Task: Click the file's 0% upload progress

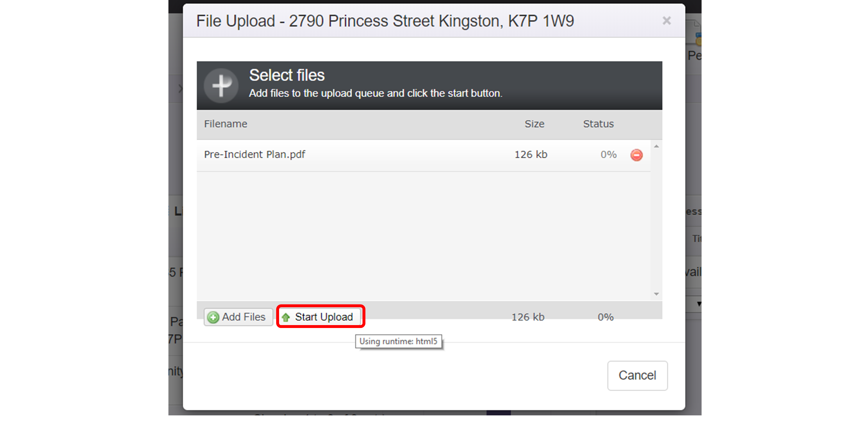Action: tap(608, 155)
